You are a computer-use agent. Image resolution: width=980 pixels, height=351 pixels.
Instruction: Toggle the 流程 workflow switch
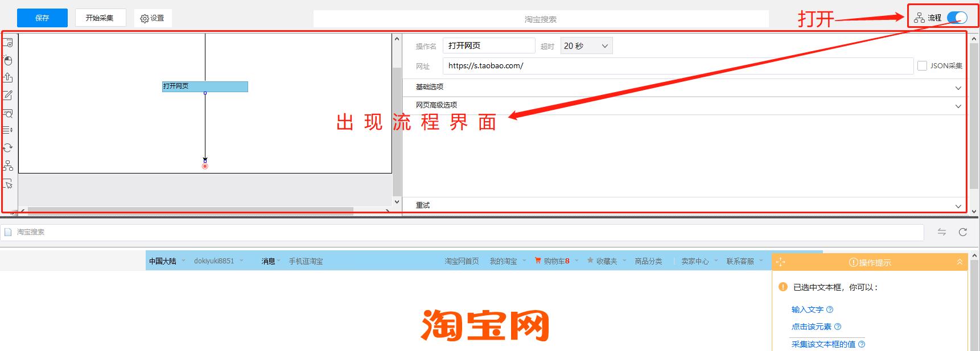(x=957, y=18)
